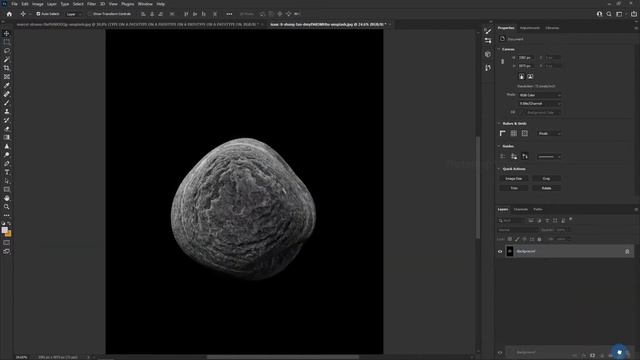This screenshot has height=360, width=640.
Task: Open the color Mode dropdown
Action: point(540,95)
